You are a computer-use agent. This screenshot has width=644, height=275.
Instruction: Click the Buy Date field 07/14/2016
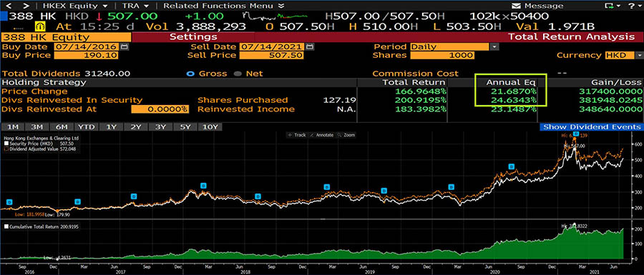(x=87, y=46)
